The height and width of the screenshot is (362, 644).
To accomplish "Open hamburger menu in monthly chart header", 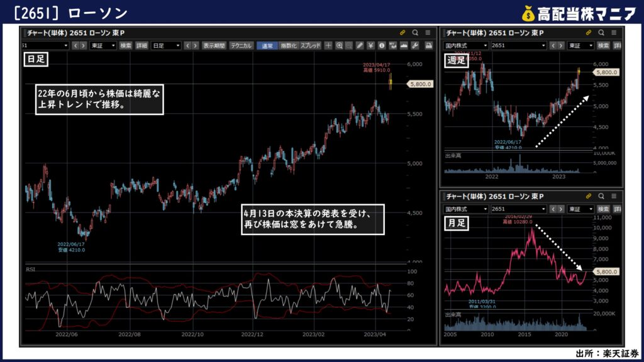I will (614, 196).
